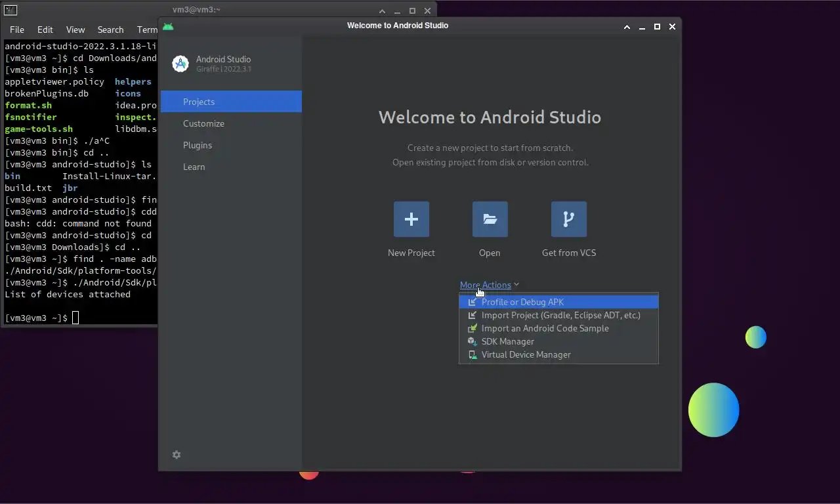Select Import an Android Code Sample
The image size is (840, 504).
click(558, 328)
